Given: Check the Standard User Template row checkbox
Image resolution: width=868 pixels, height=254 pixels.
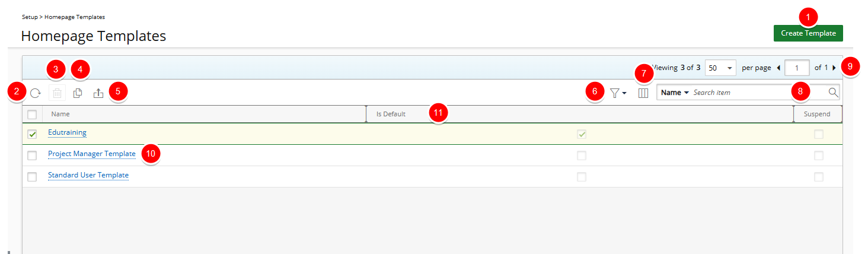Looking at the screenshot, I should pos(32,177).
